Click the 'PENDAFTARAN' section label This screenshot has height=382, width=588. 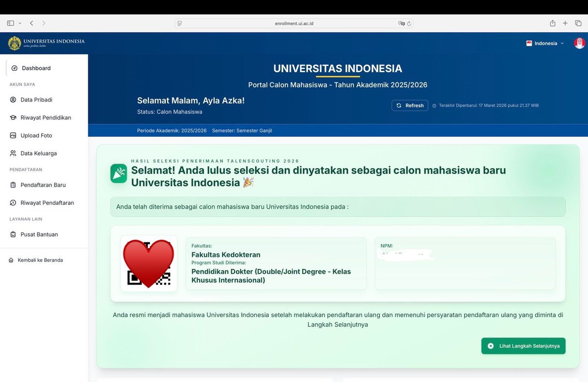click(x=26, y=169)
